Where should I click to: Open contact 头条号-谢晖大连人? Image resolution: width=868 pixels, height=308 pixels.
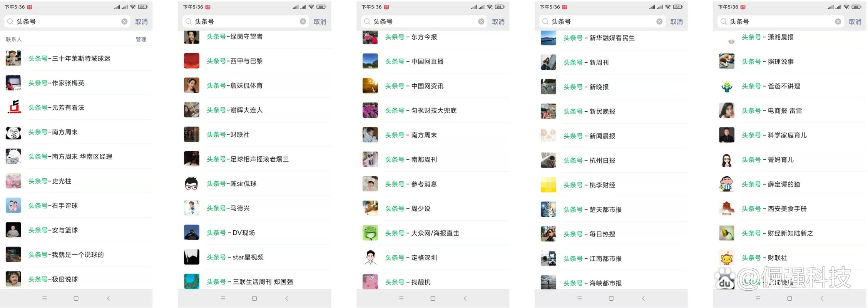click(254, 110)
